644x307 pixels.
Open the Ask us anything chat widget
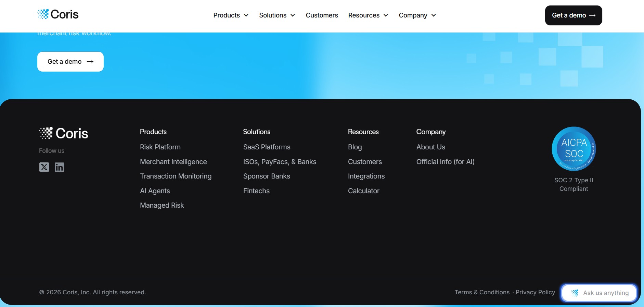click(599, 293)
